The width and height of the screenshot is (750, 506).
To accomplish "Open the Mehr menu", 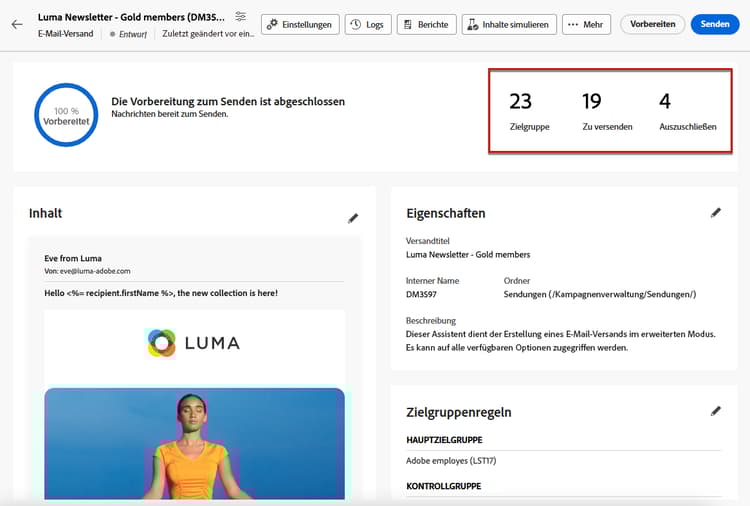I will tap(586, 24).
